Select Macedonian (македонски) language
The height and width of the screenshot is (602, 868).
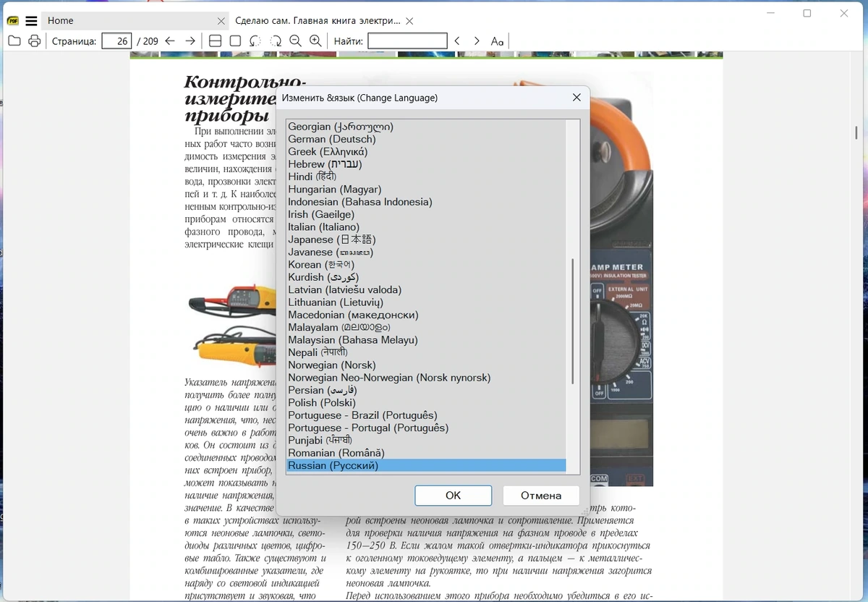click(426, 315)
